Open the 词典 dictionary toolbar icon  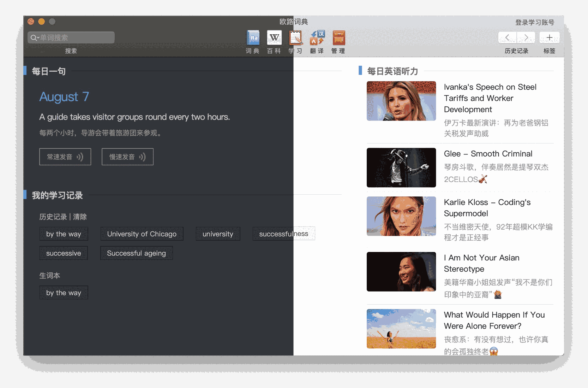(253, 38)
